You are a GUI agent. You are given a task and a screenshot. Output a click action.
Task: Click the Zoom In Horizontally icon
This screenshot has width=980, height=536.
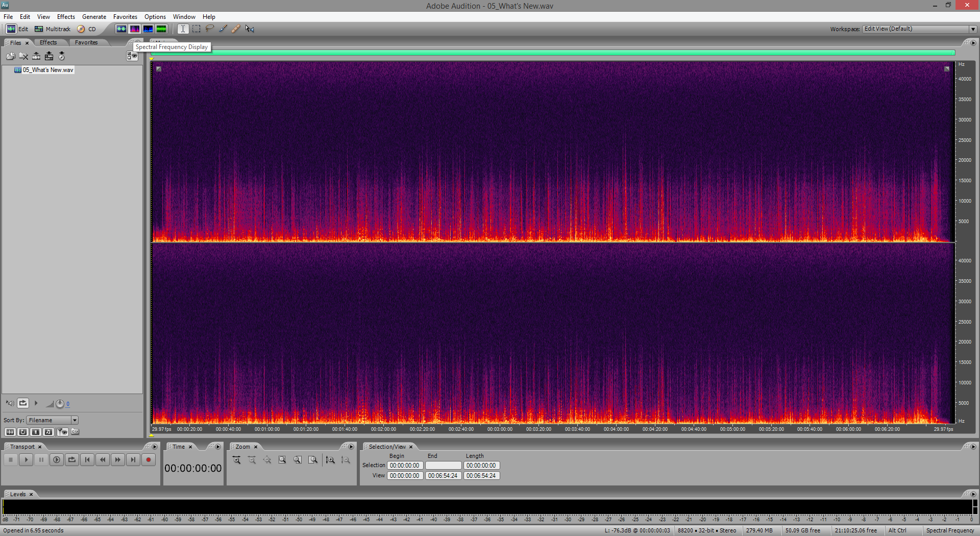236,460
